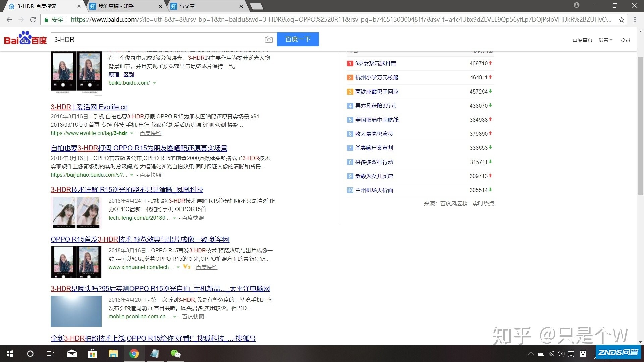The height and width of the screenshot is (362, 644).
Task: Open hot search 高铁座霸男子回应
Action: tap(377, 92)
